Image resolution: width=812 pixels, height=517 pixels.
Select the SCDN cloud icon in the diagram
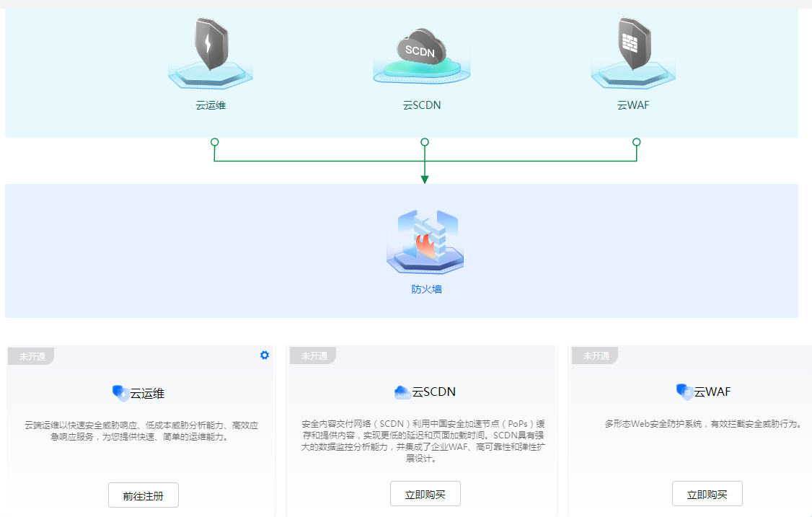[420, 50]
